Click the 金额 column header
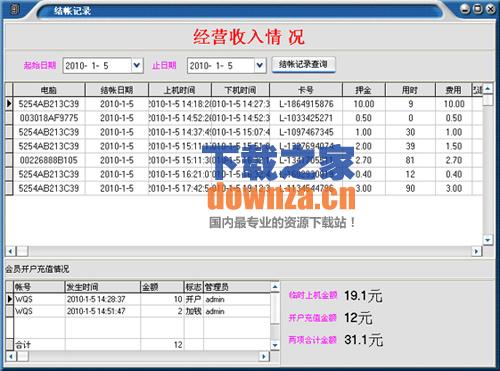The width and height of the screenshot is (500, 371). [x=162, y=287]
